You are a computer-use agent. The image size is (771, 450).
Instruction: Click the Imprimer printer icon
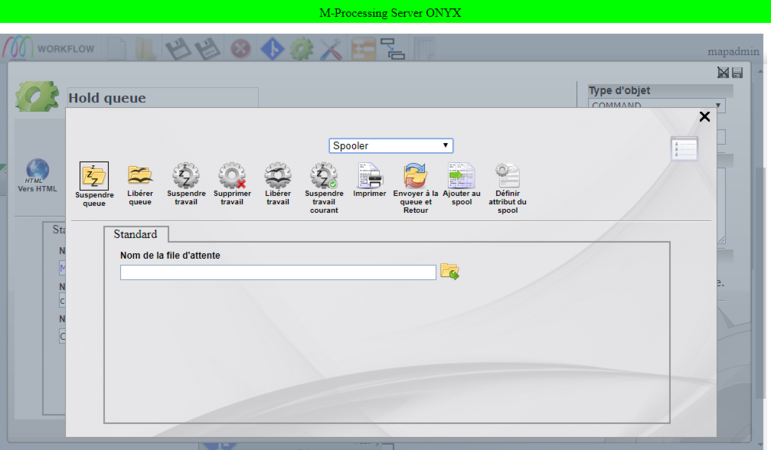coord(370,176)
